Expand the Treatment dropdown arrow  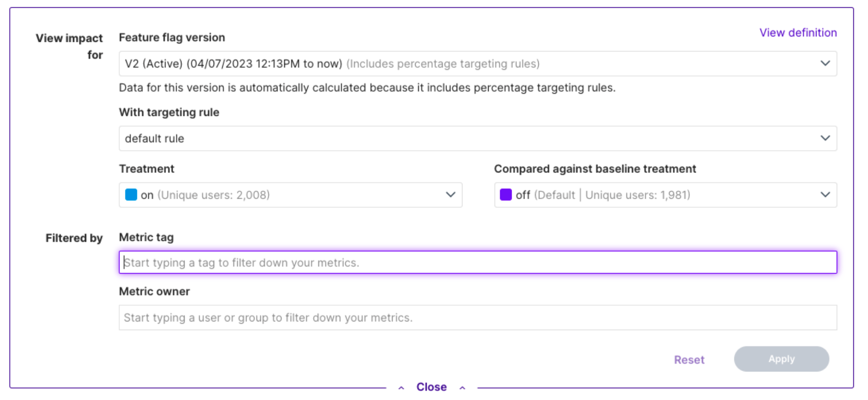click(451, 195)
